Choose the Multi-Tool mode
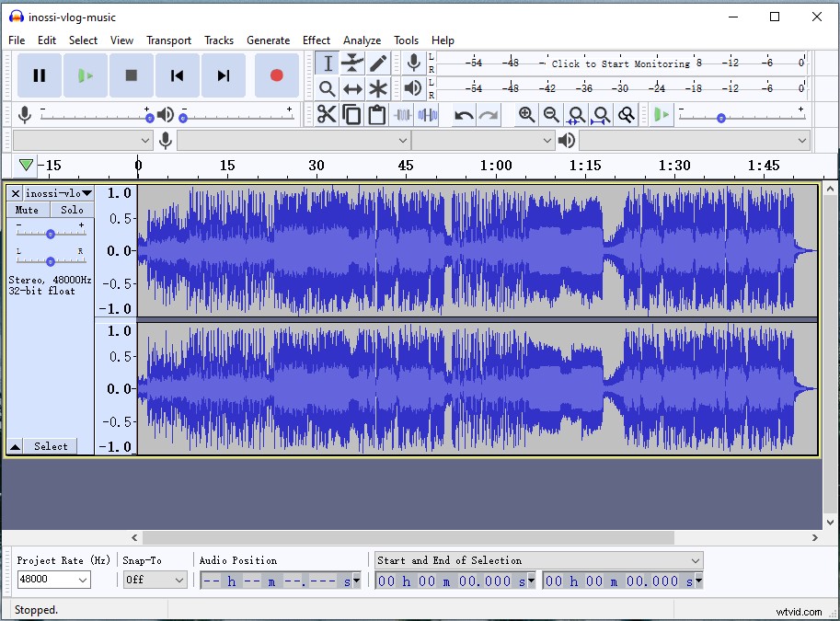The width and height of the screenshot is (840, 621). point(376,88)
